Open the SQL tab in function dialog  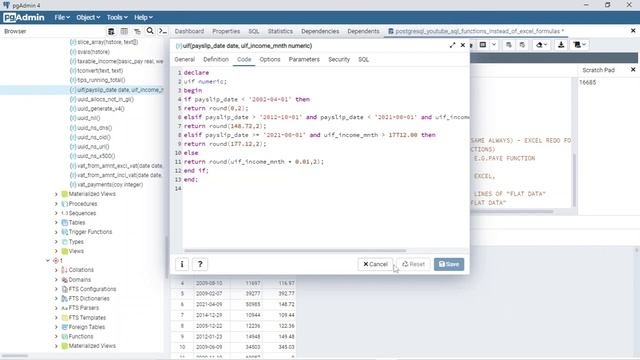[363, 60]
